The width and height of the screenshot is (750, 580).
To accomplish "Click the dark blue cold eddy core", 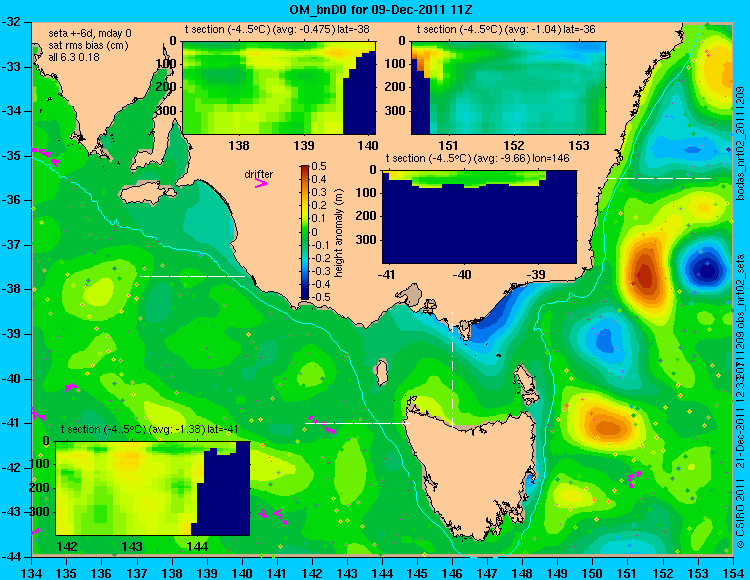I will click(706, 271).
